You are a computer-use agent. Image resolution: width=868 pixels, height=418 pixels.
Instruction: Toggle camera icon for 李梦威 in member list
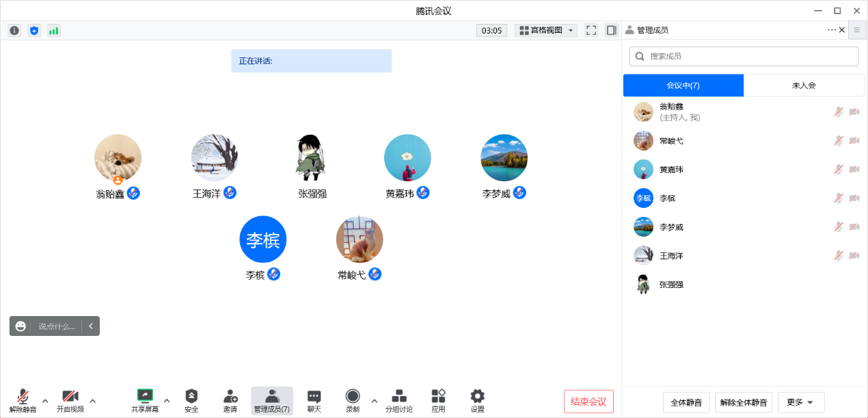[x=854, y=227]
